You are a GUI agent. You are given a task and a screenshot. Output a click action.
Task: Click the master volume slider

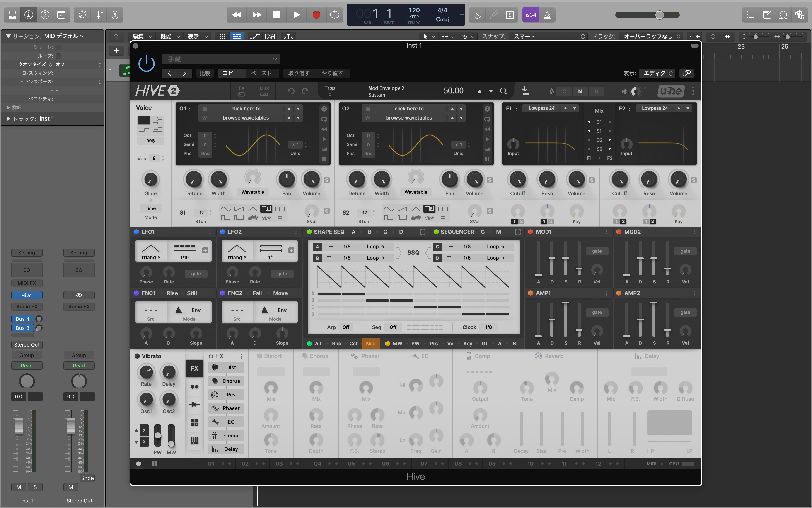pos(647,15)
